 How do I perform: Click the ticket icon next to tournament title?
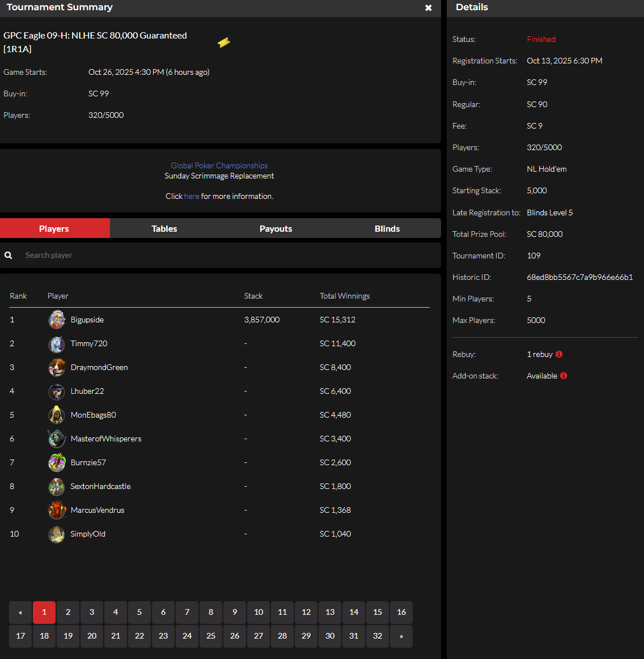pos(223,42)
